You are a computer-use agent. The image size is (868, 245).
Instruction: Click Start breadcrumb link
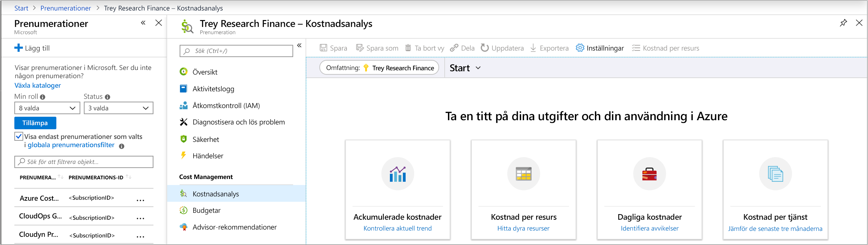coord(21,8)
